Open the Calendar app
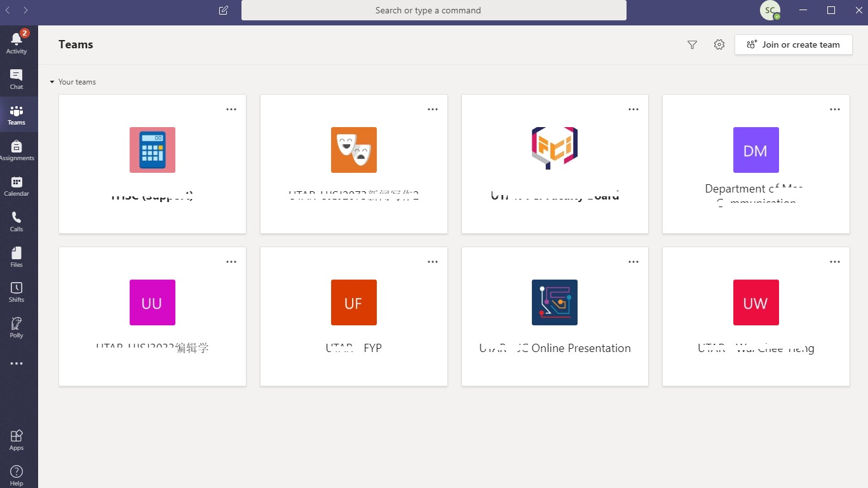This screenshot has width=868, height=488. click(x=17, y=186)
